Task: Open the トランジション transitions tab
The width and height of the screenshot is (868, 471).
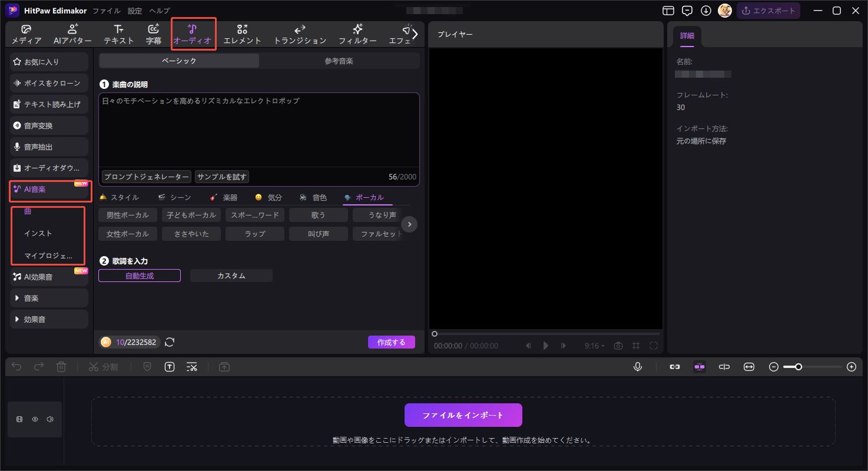Action: click(x=300, y=35)
